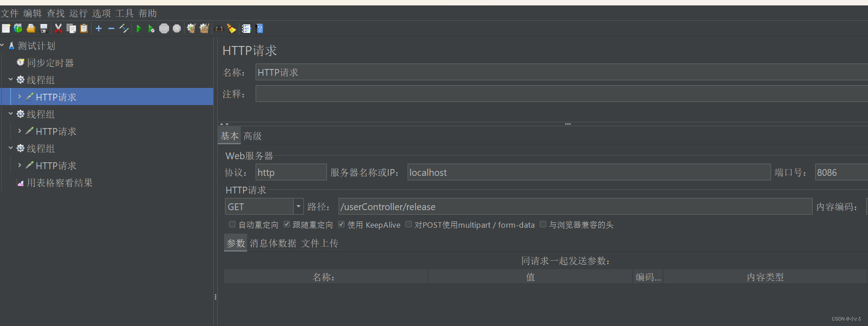Viewport: 868px width, 326px height.
Task: Cut with the scissors icon
Action: coord(58,28)
